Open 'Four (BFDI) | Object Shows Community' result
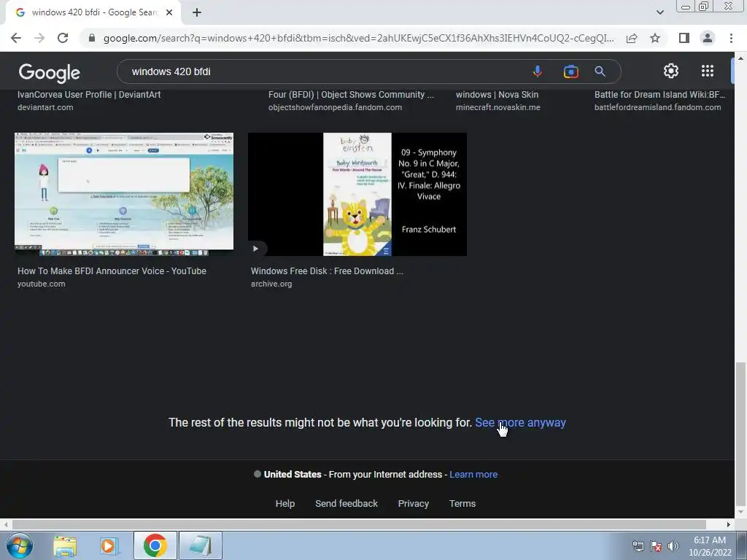The width and height of the screenshot is (747, 560). (351, 95)
